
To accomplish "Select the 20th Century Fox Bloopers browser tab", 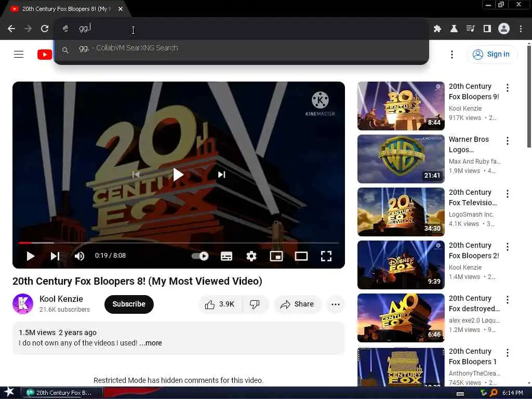I will [66, 9].
